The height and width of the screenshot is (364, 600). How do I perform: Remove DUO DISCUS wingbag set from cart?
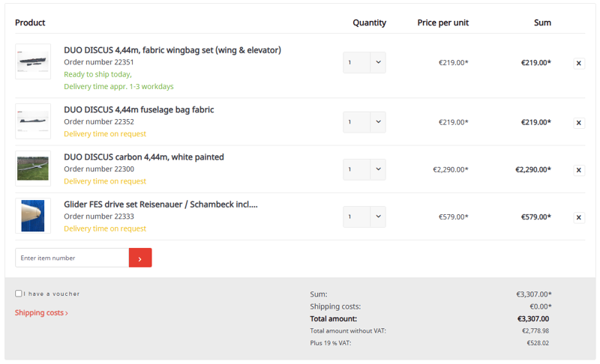pyautogui.click(x=579, y=64)
